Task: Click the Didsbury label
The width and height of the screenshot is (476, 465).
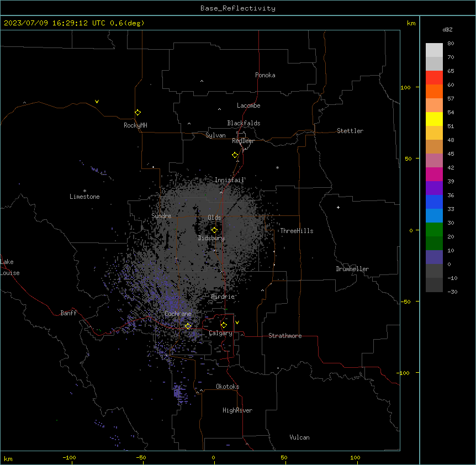Action: coord(211,238)
